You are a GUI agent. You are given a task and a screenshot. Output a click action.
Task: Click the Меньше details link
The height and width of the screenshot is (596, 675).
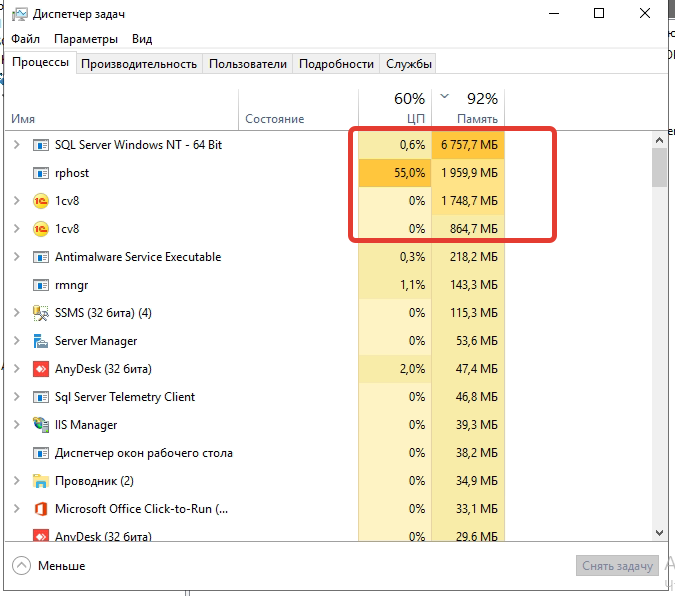point(62,566)
